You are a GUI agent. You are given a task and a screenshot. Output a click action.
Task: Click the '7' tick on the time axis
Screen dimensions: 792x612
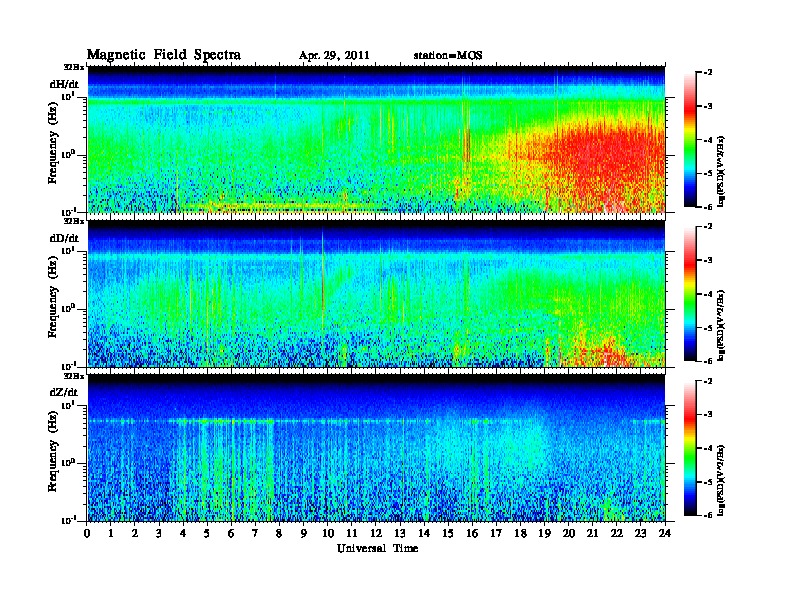255,533
